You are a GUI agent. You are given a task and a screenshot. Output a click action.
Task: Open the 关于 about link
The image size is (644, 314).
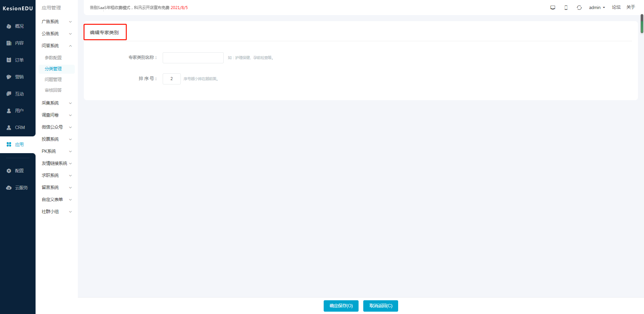click(631, 7)
